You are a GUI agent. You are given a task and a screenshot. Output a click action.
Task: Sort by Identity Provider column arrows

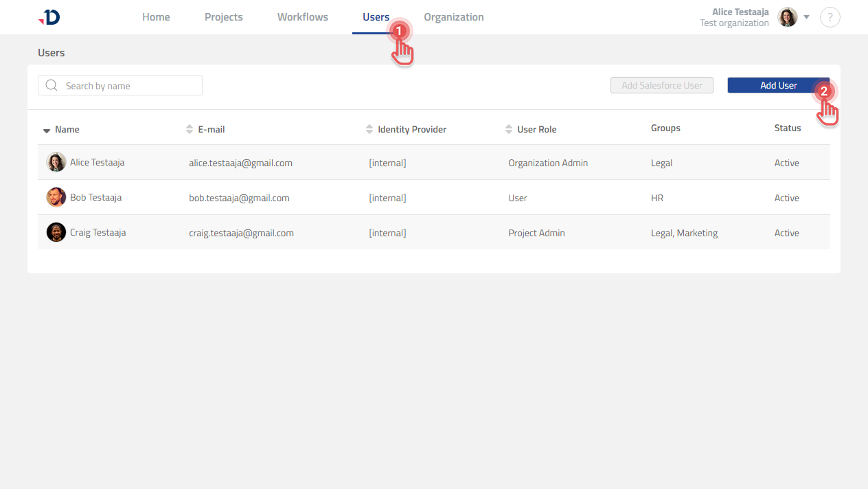coord(370,129)
